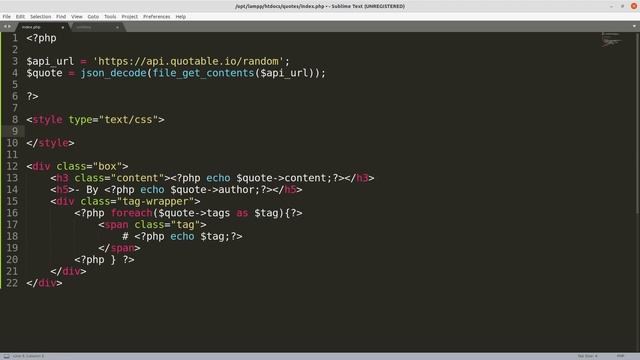Click the minimap code preview
640x360 pixels.
611,40
